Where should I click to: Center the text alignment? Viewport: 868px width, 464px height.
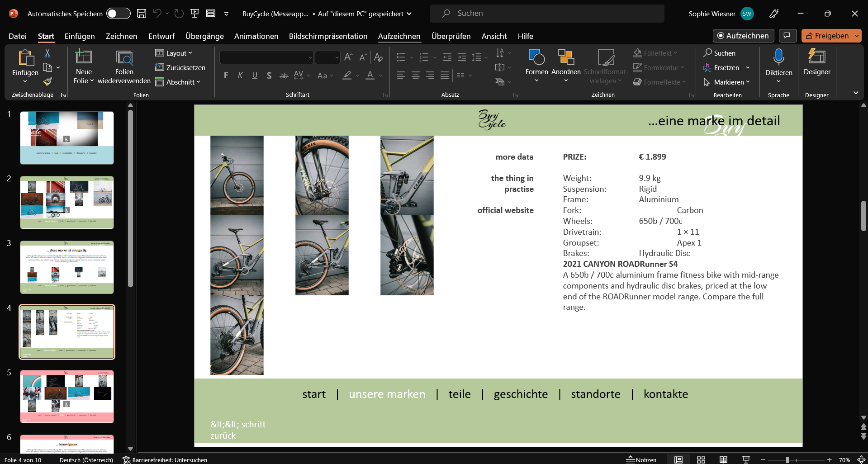[x=416, y=76]
